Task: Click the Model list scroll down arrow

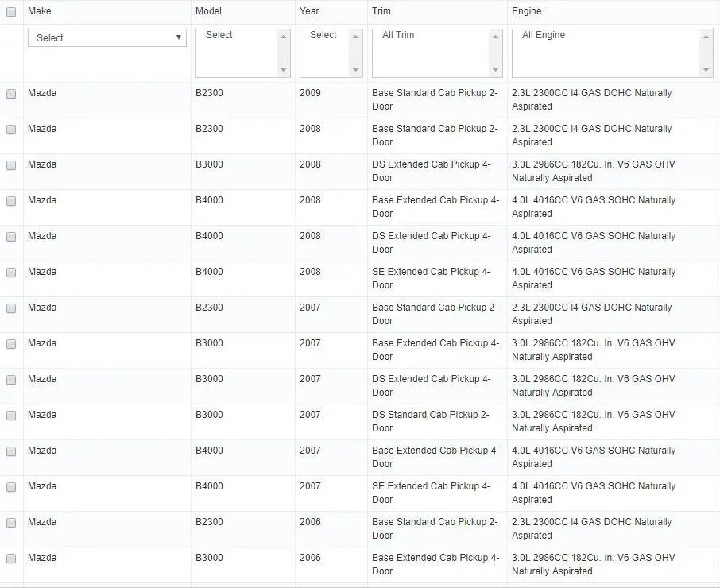Action: pos(284,70)
